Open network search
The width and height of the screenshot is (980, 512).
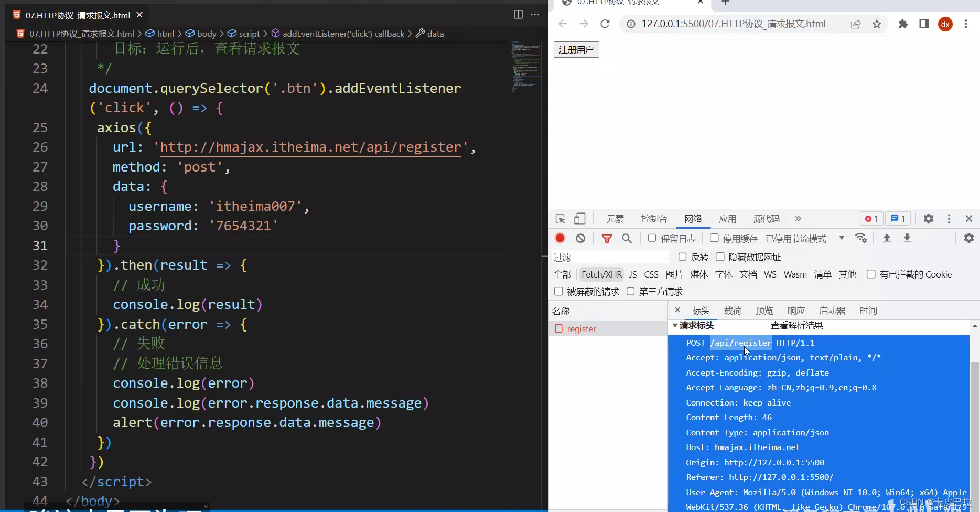pyautogui.click(x=627, y=238)
